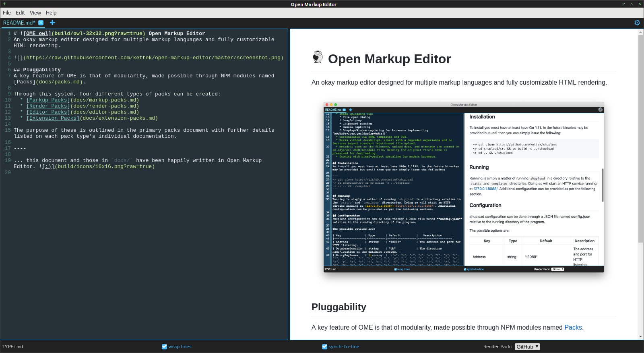Click the (build/icons/16x16.png?raw=true) text in the editor

[x=105, y=166]
